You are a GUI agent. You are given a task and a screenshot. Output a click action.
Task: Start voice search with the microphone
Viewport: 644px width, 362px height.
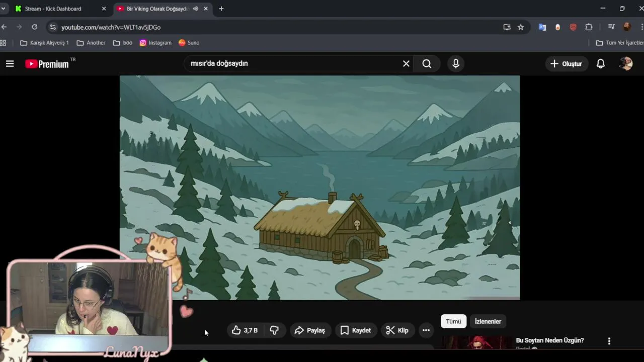pos(455,64)
